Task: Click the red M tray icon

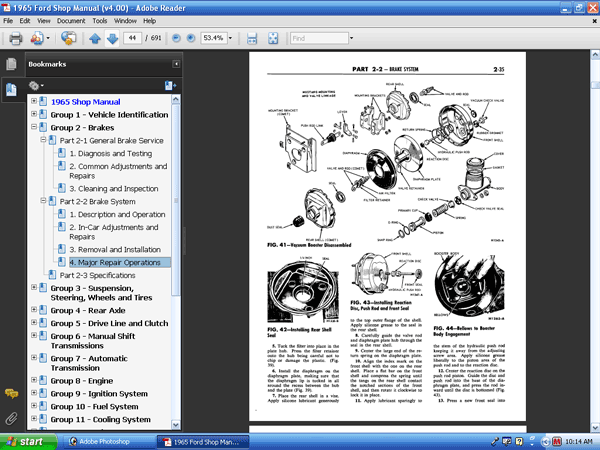Action: point(556,442)
